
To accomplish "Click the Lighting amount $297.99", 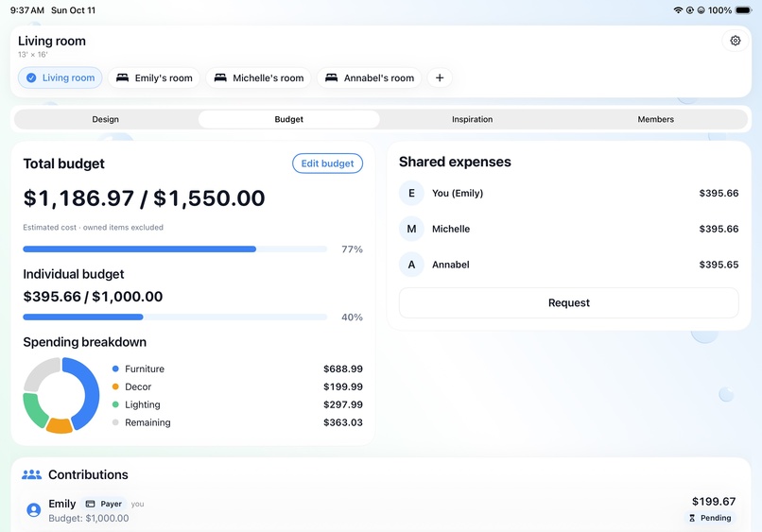I will tap(343, 404).
